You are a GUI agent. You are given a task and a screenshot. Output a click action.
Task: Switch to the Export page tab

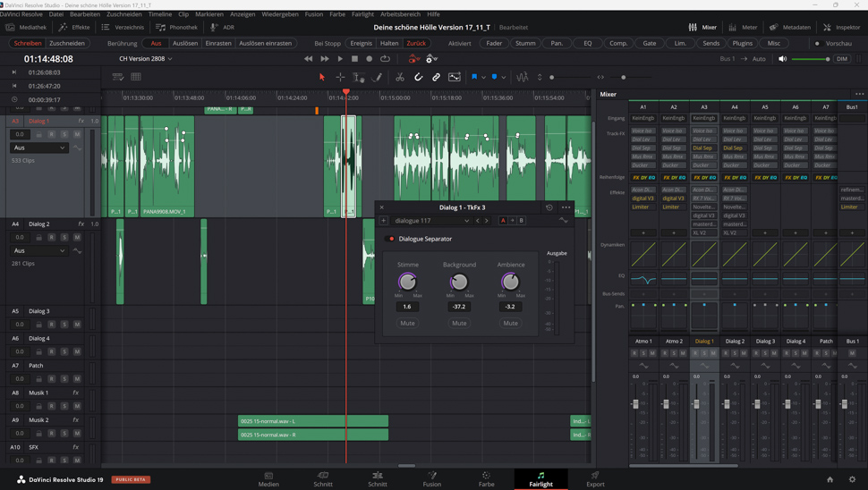(x=595, y=479)
